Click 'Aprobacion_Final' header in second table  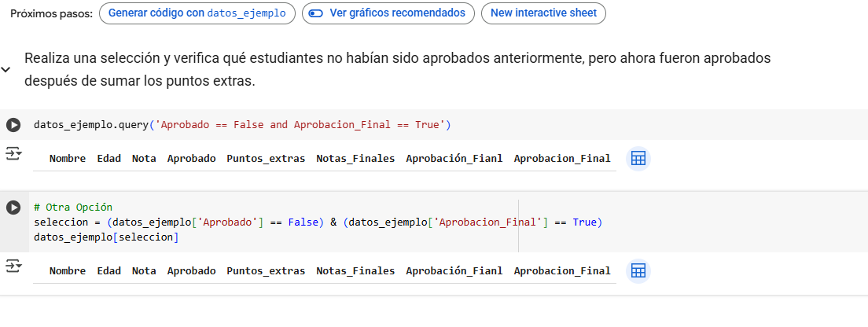coord(562,271)
